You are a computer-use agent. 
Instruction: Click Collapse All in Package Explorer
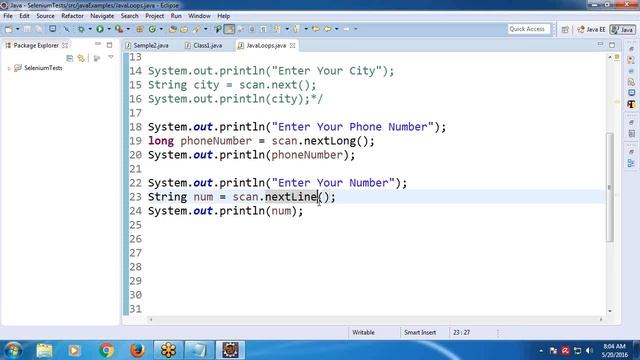pos(69,58)
